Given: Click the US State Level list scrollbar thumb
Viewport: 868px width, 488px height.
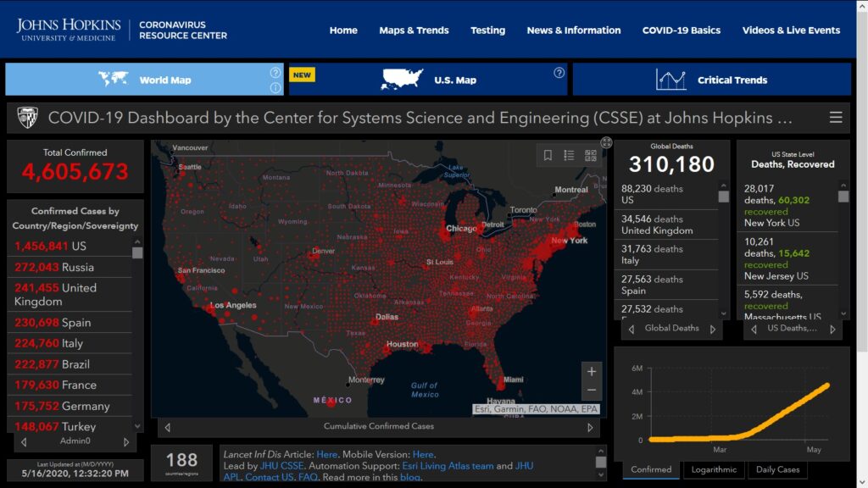Looking at the screenshot, I should 843,197.
